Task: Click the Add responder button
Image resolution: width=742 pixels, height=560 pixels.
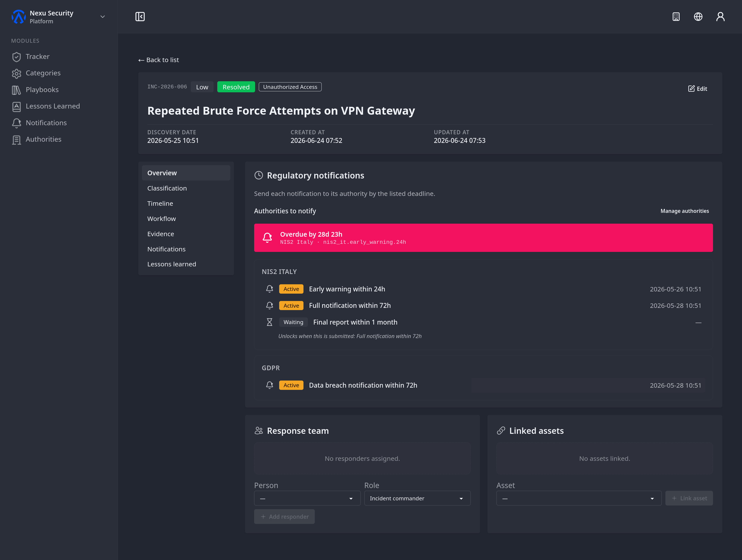Action: [x=285, y=517]
